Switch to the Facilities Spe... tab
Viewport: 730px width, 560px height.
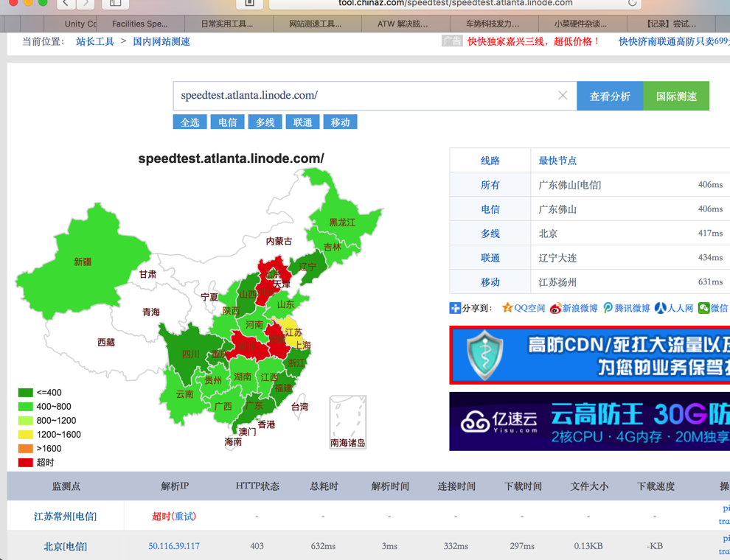139,24
